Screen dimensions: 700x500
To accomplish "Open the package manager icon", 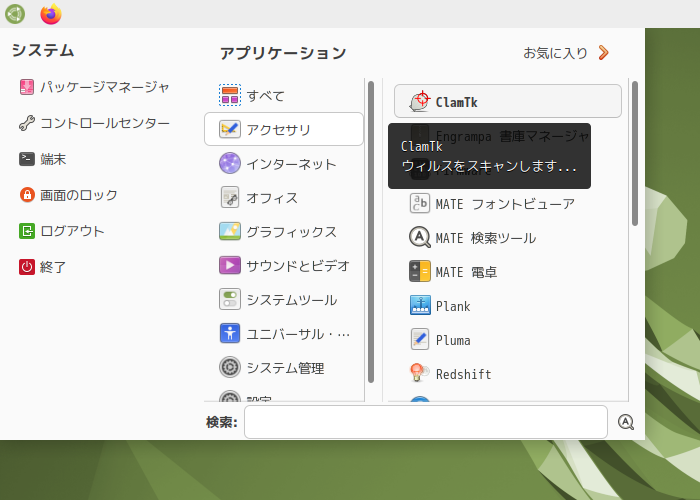I will 27,87.
